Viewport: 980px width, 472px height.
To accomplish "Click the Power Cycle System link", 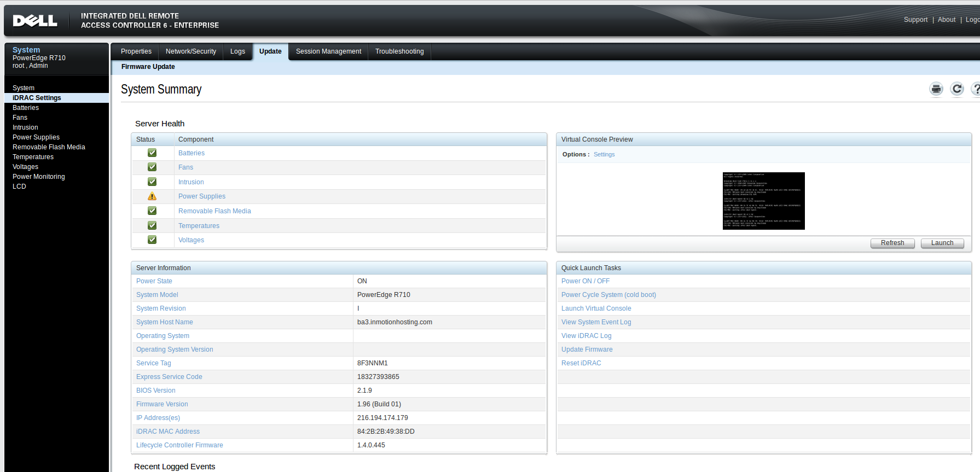I will pos(608,295).
